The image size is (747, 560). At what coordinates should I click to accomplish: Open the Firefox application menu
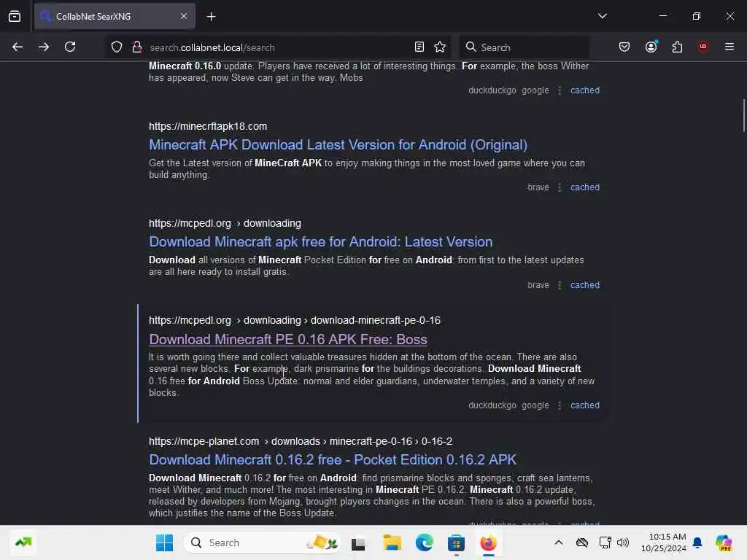click(729, 47)
